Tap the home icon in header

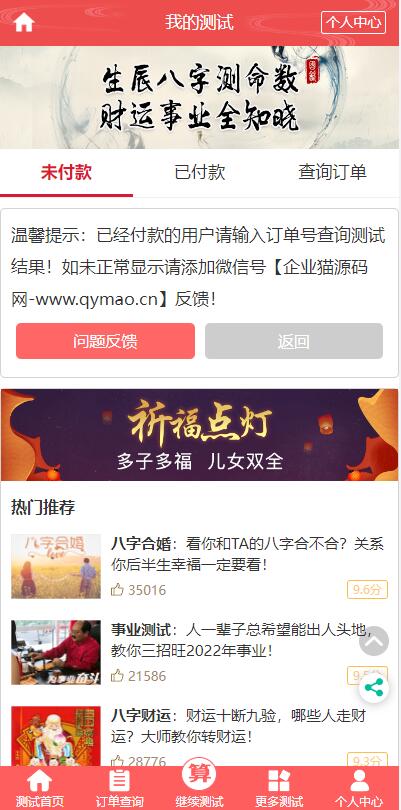pyautogui.click(x=24, y=22)
